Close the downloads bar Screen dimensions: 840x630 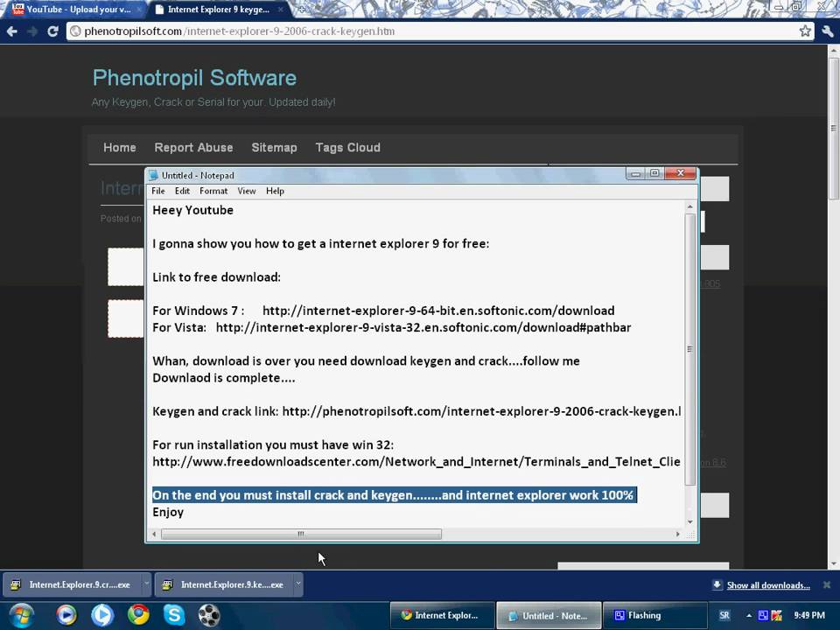[827, 584]
